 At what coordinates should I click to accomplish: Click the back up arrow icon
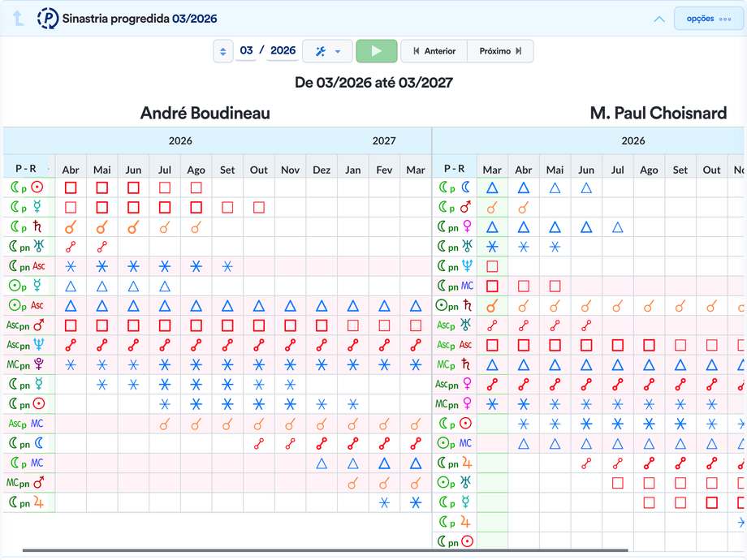pyautogui.click(x=18, y=19)
